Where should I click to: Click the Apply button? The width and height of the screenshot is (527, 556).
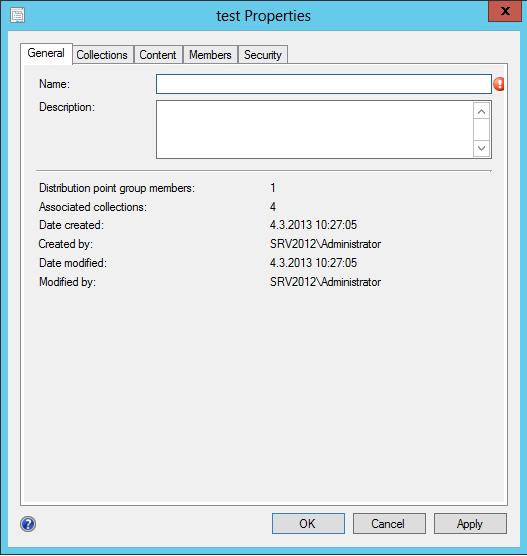point(470,523)
